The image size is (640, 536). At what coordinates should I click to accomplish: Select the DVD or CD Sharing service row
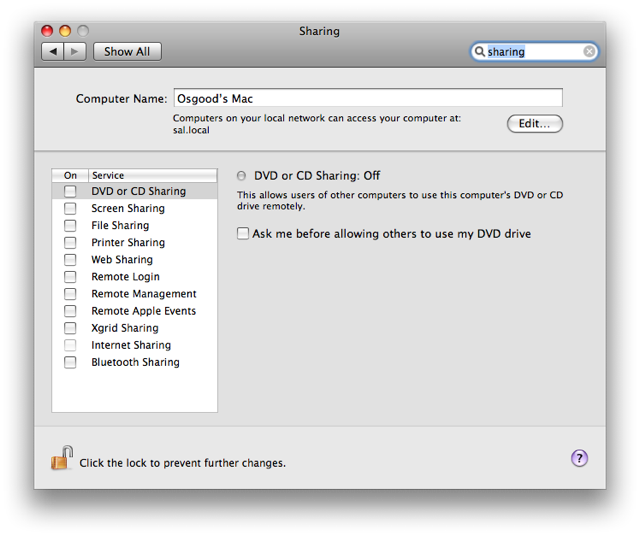coord(135,191)
